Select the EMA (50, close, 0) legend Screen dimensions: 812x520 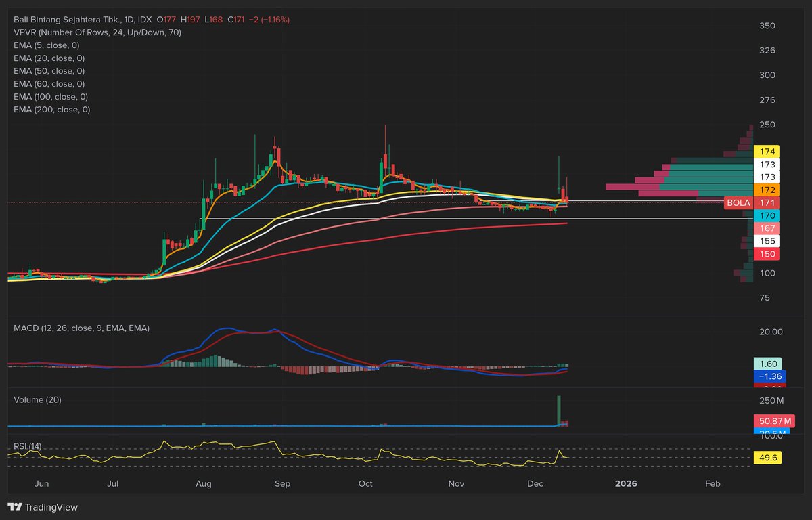click(49, 71)
